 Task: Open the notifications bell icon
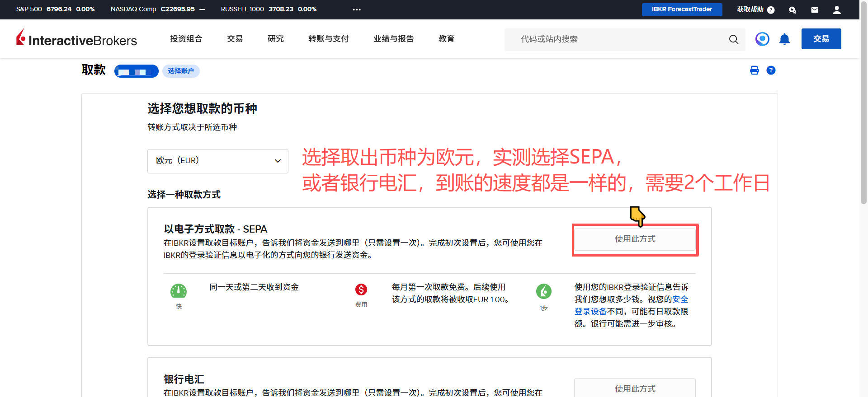[784, 39]
